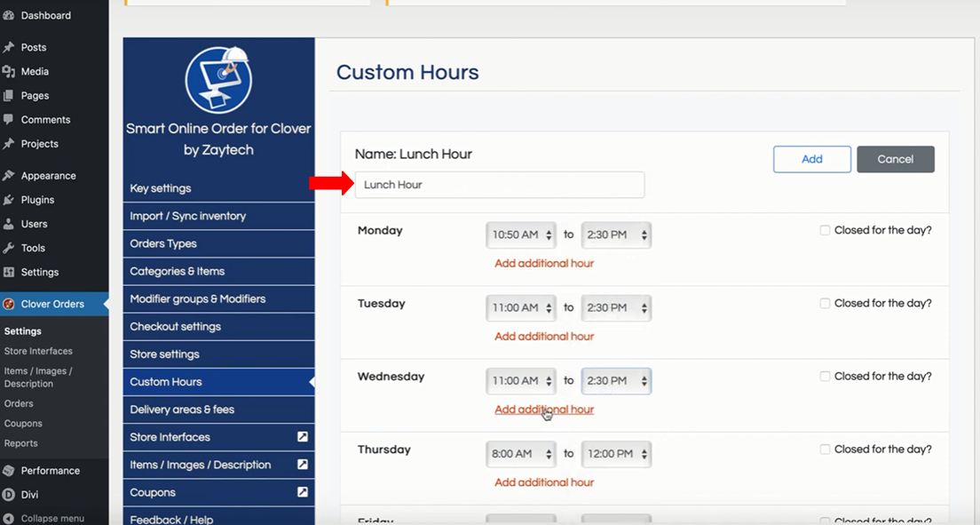Click external-link icon beside Coupons
Image resolution: width=980 pixels, height=525 pixels.
[x=303, y=492]
